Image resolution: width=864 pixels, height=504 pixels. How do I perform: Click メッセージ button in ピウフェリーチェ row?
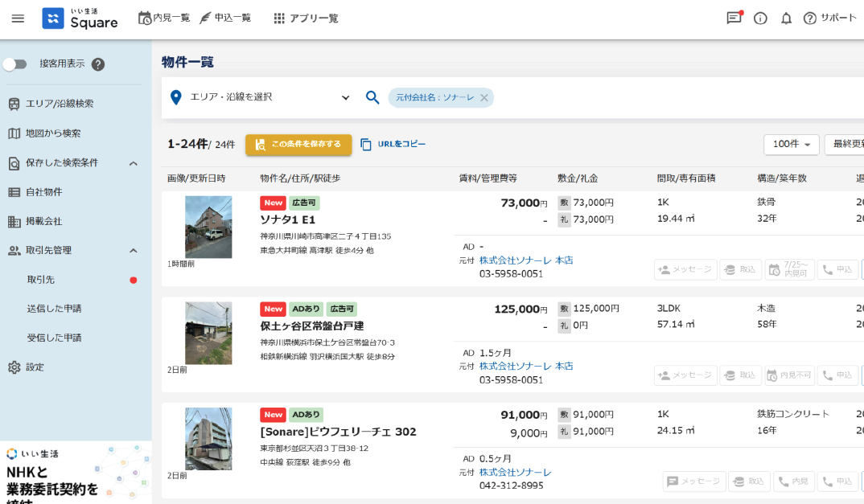pos(693,481)
